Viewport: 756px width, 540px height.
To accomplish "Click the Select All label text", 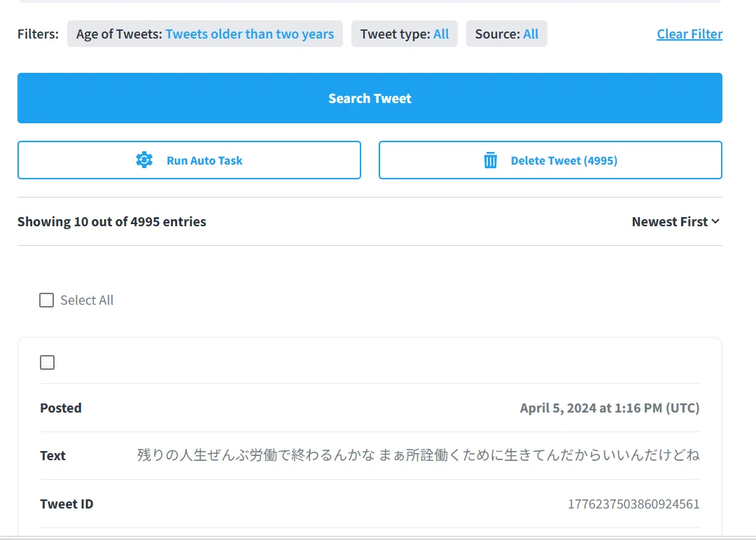I will tap(87, 300).
